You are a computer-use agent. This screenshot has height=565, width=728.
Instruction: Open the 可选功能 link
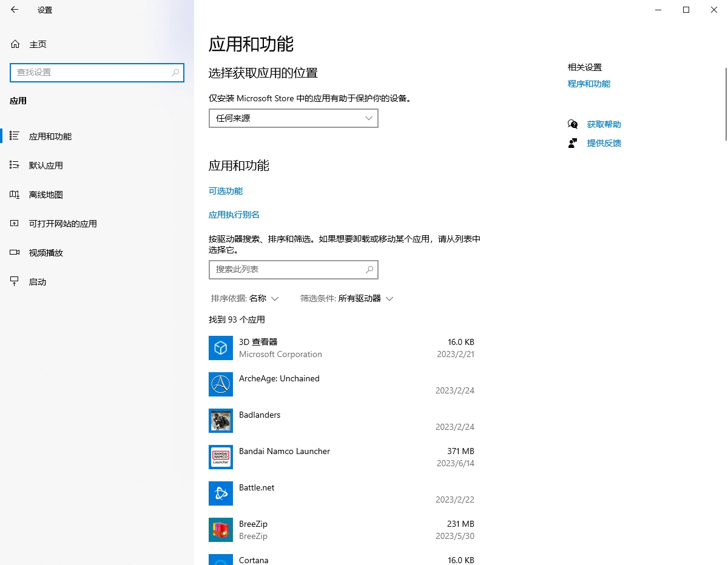225,191
